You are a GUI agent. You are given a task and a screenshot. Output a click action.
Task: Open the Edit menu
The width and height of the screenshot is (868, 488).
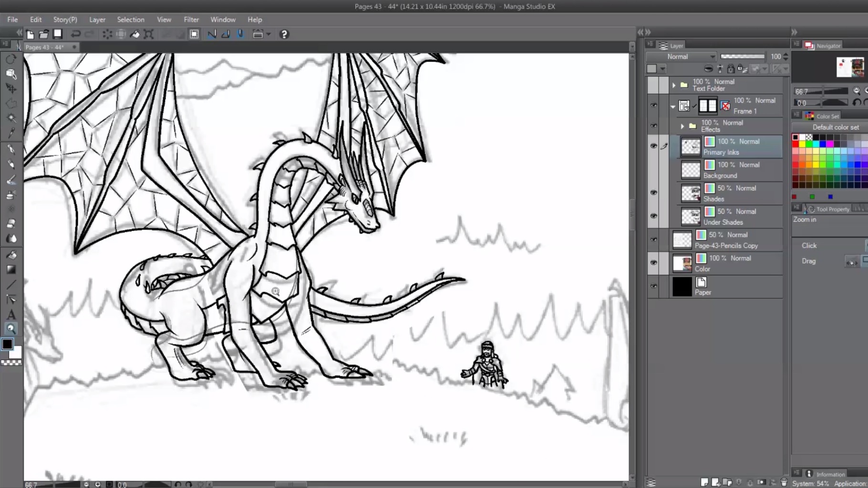(36, 20)
